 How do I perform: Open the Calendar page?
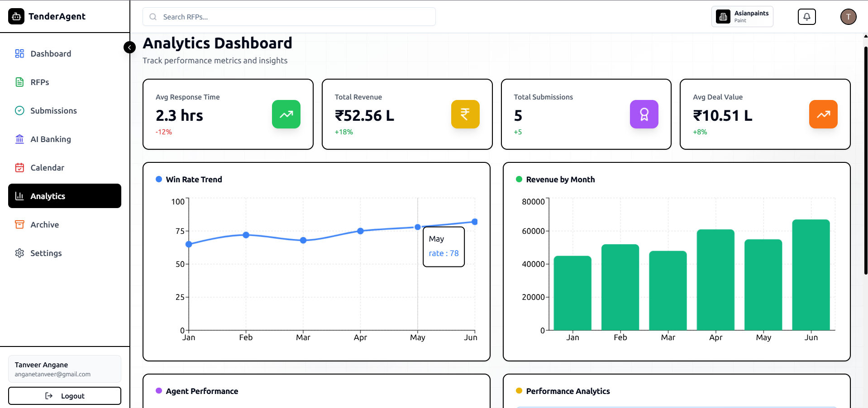pyautogui.click(x=65, y=168)
